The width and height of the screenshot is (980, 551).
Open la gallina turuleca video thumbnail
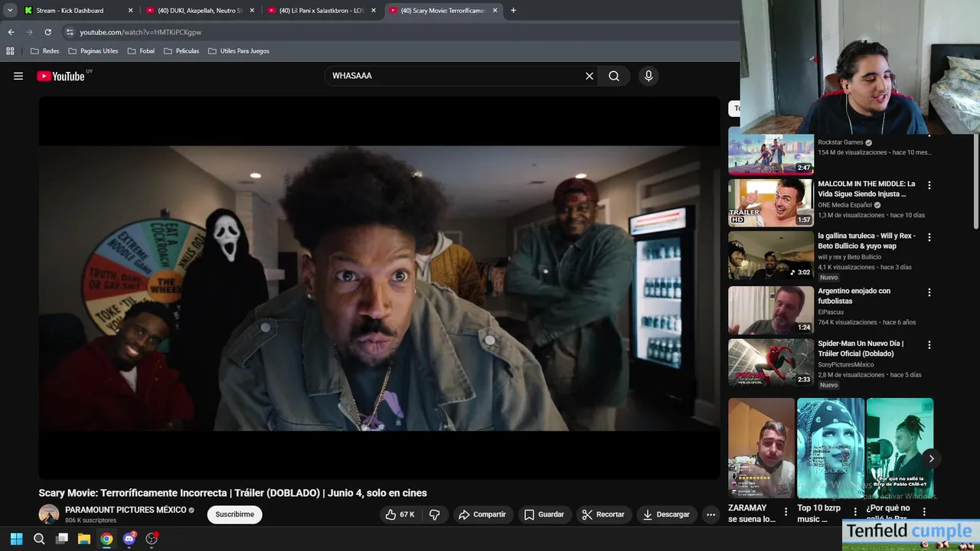pyautogui.click(x=771, y=256)
